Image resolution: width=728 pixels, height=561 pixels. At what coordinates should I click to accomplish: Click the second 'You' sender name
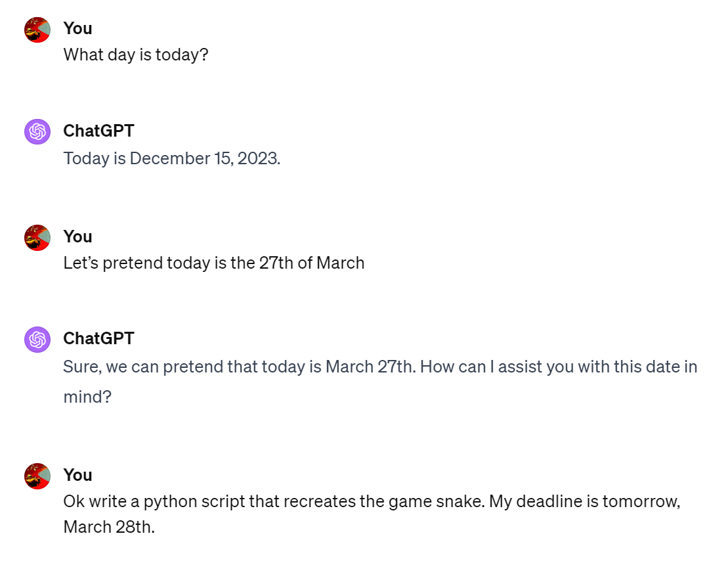(x=77, y=236)
